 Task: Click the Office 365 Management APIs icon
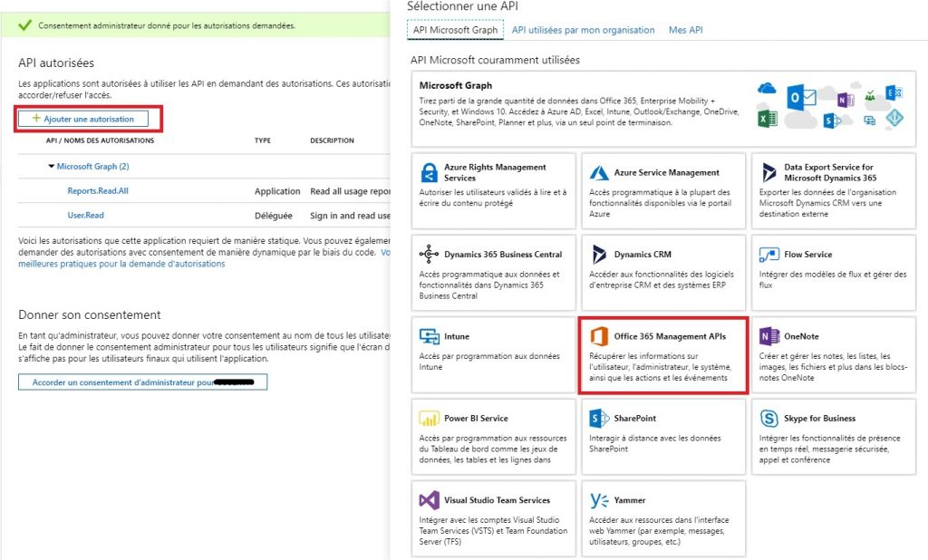pyautogui.click(x=599, y=335)
